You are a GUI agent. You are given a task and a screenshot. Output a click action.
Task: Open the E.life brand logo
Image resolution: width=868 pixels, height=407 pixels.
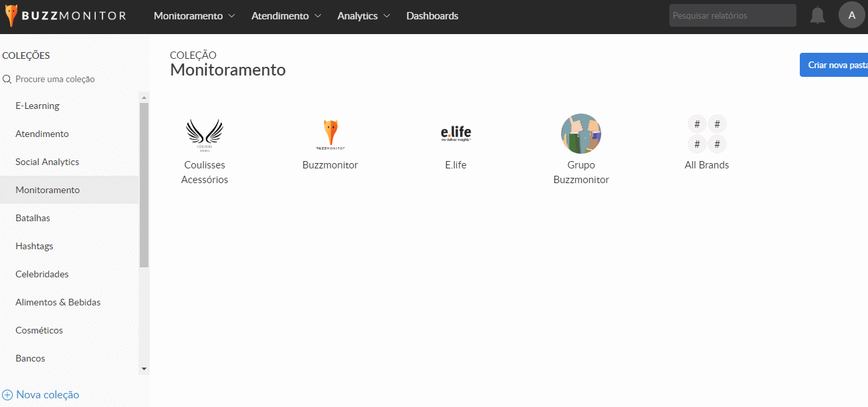(455, 134)
